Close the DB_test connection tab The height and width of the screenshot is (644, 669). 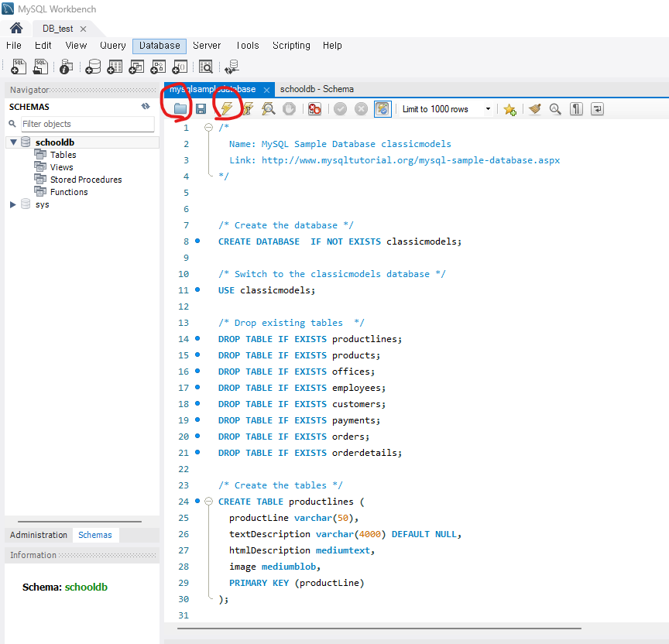(83, 29)
